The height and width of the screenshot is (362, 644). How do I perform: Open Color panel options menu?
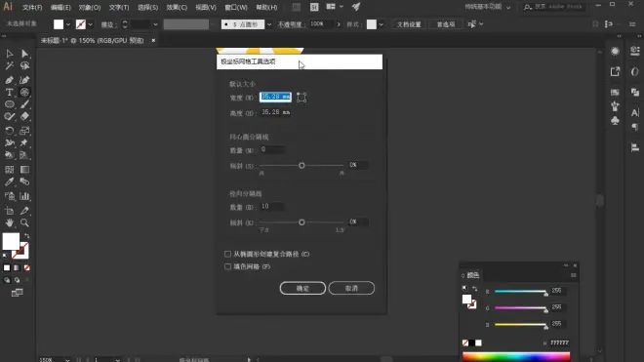point(574,275)
